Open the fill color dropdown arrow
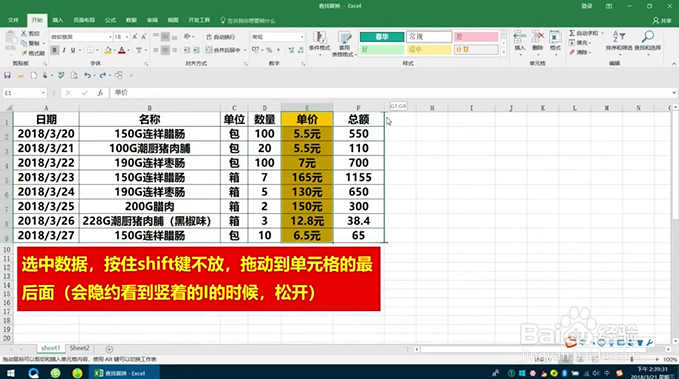Viewport: 679px width, 379px height. point(114,50)
